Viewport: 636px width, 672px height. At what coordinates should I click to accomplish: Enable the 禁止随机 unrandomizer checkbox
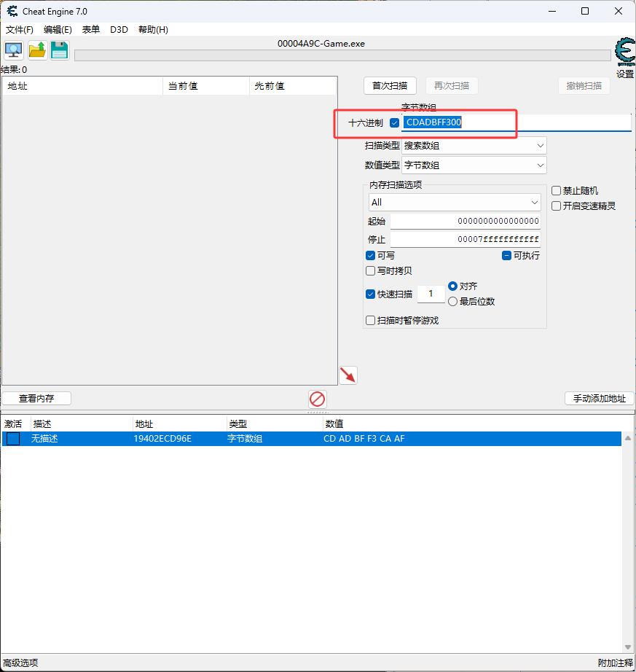click(556, 191)
